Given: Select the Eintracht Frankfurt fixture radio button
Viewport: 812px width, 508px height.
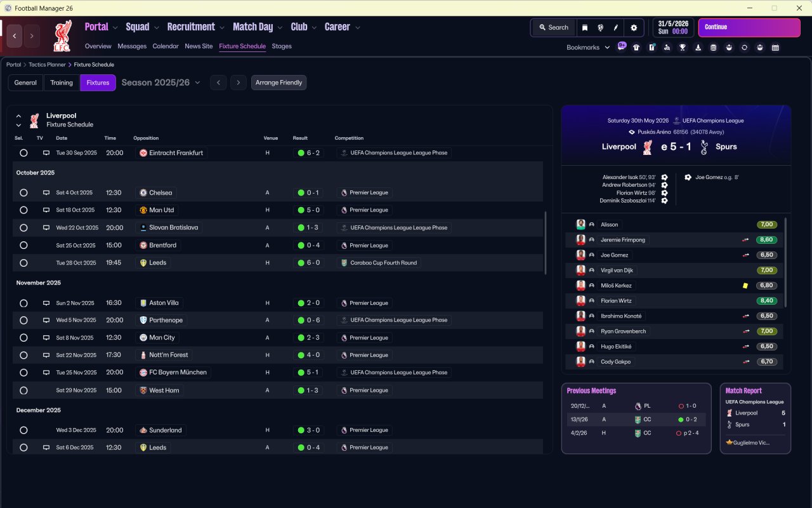Looking at the screenshot, I should (x=23, y=153).
